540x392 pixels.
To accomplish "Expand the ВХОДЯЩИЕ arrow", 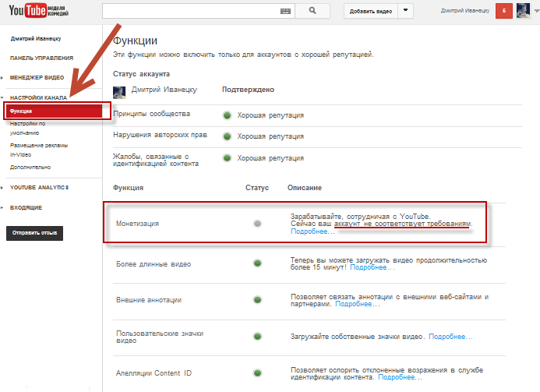I will tap(2, 208).
